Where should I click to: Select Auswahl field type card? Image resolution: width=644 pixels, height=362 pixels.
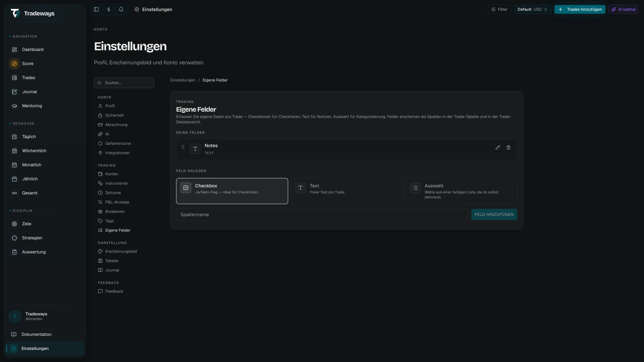461,191
